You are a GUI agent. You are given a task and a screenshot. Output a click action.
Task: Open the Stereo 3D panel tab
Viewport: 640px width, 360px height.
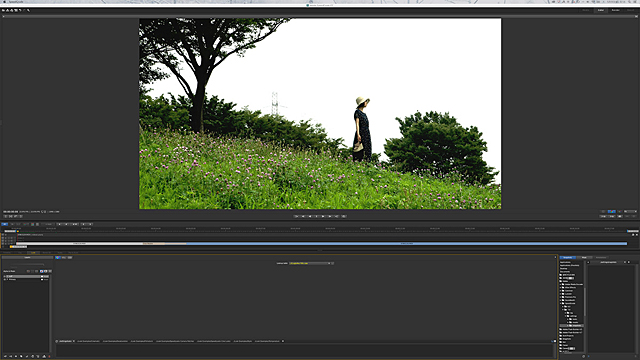[x=47, y=252]
